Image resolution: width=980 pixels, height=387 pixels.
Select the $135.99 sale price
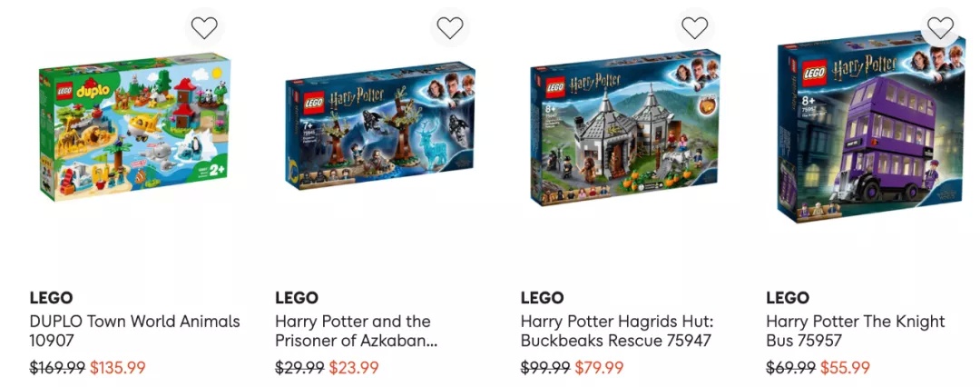tap(117, 368)
